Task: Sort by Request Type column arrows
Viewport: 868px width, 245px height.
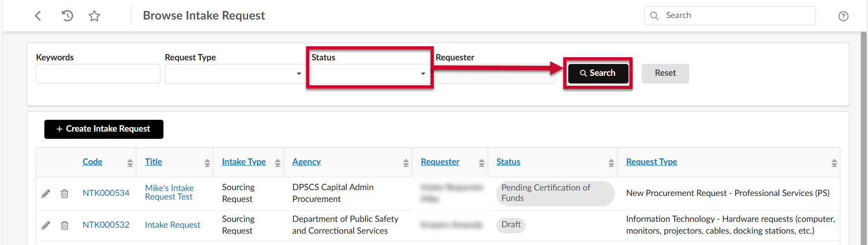Action: point(834,163)
